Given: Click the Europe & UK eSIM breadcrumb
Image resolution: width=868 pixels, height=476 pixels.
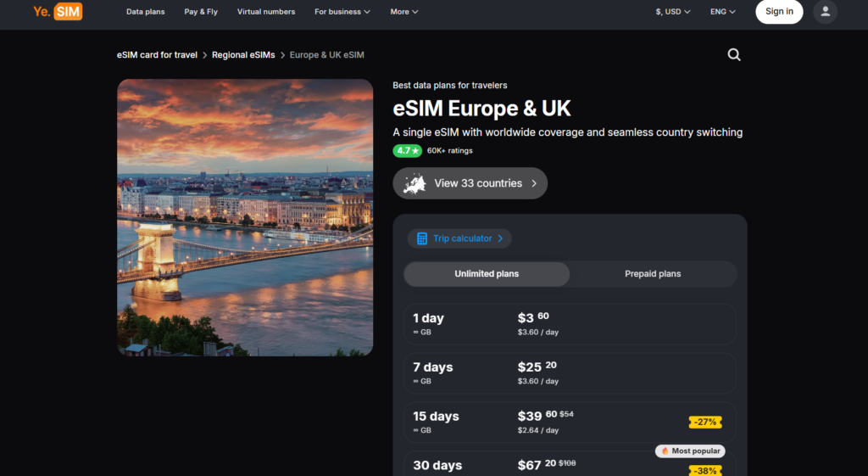Looking at the screenshot, I should point(326,55).
